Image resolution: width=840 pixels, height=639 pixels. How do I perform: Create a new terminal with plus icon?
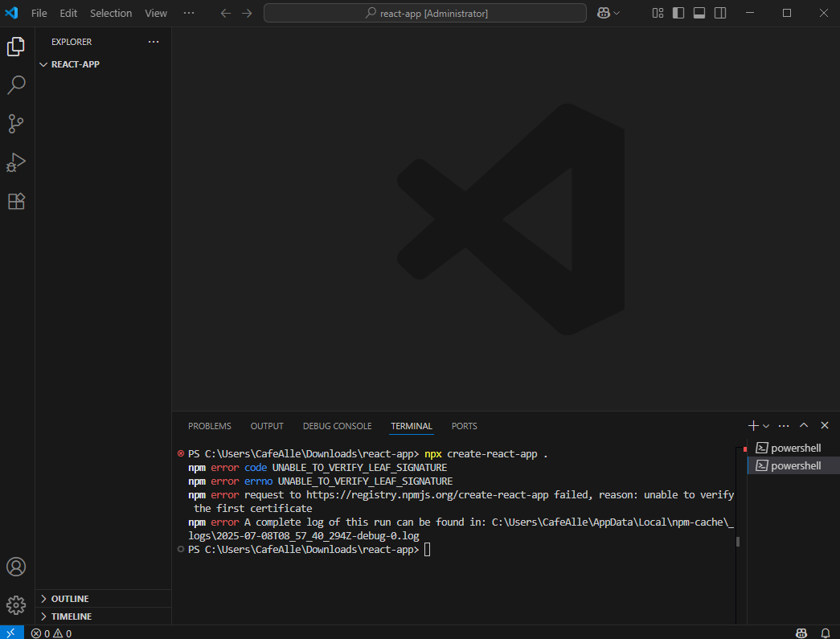(752, 426)
